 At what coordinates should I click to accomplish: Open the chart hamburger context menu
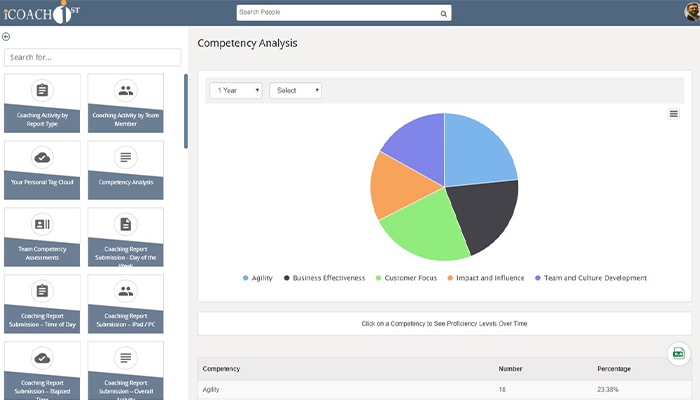pos(674,114)
